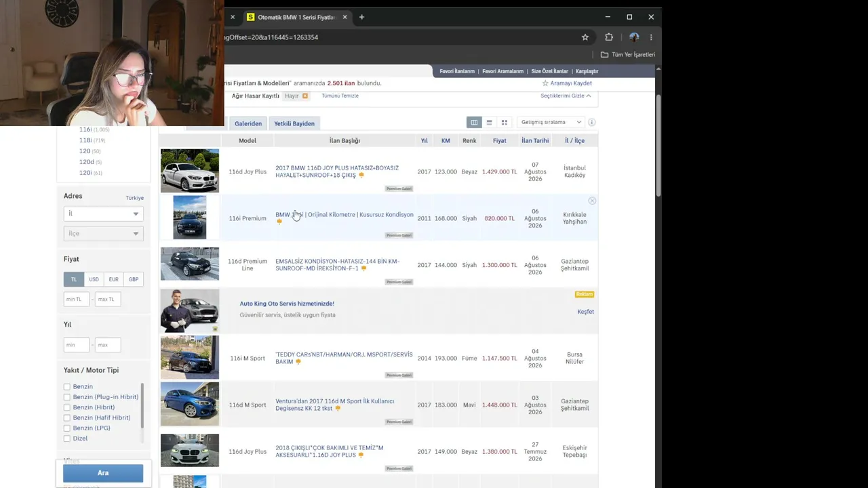868x488 pixels.
Task: Switch to the Galeriden tab
Action: tap(248, 123)
